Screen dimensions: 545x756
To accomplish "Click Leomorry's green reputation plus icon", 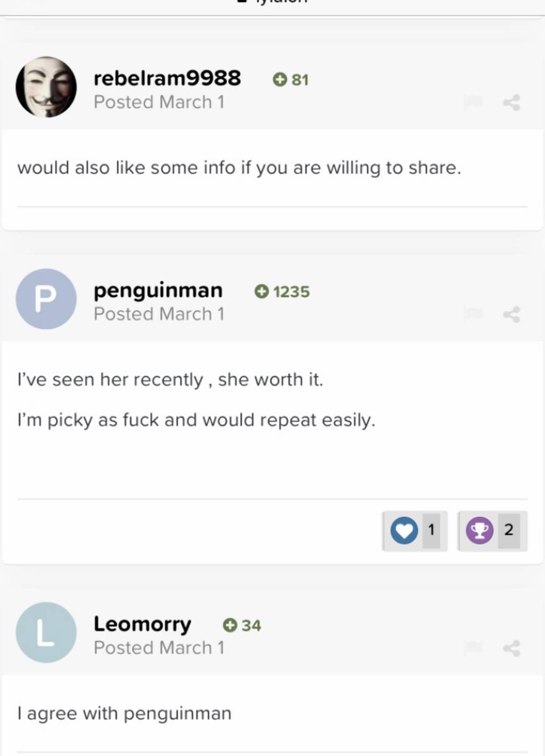I will 230,625.
